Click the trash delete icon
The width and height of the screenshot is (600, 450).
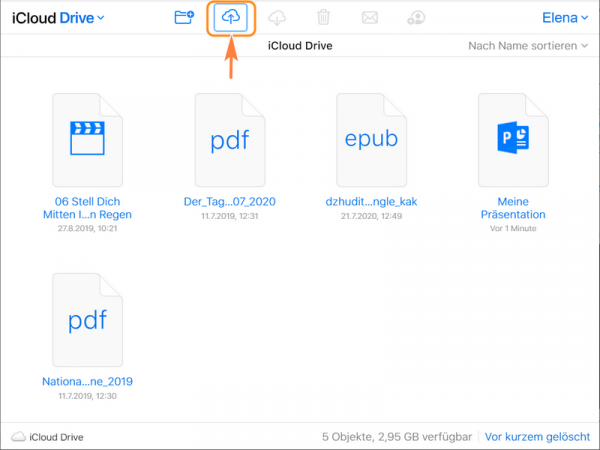pos(323,18)
